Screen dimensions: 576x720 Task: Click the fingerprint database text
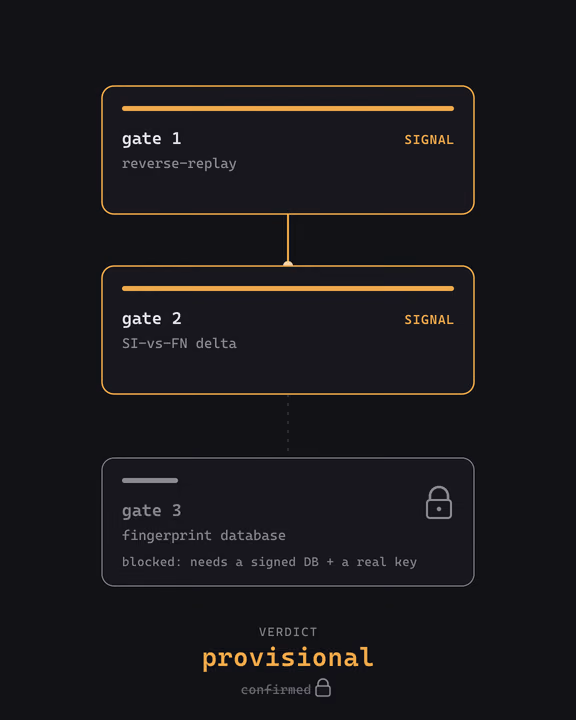pos(203,535)
